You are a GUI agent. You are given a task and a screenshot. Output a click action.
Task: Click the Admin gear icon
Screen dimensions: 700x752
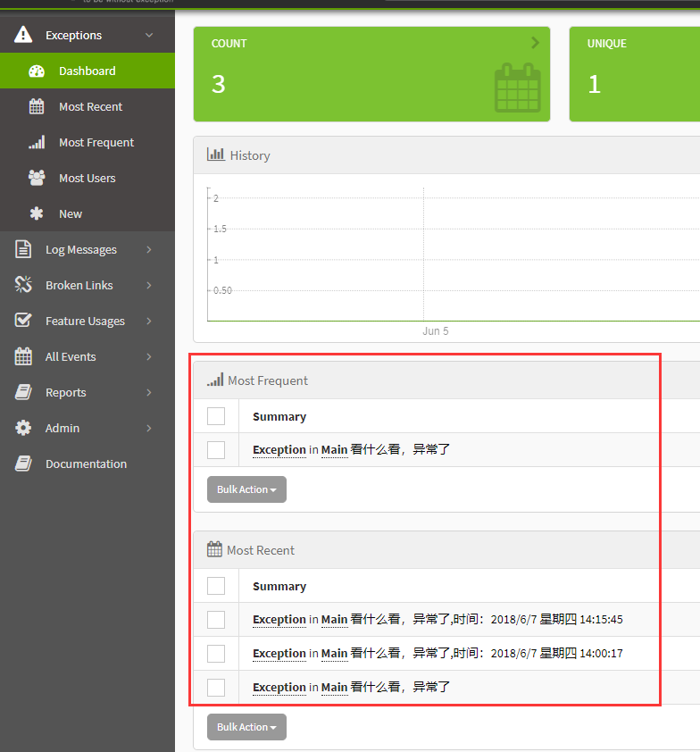pos(23,428)
